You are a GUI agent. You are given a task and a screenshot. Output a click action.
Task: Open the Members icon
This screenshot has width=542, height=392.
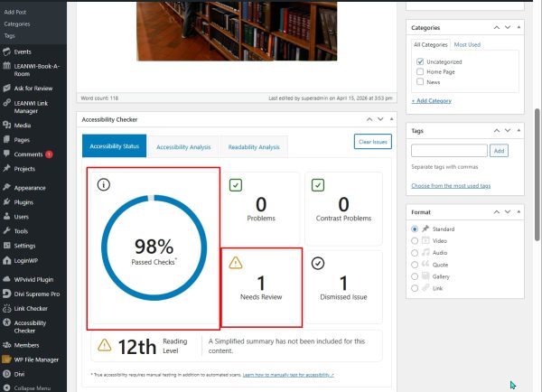(x=6, y=345)
